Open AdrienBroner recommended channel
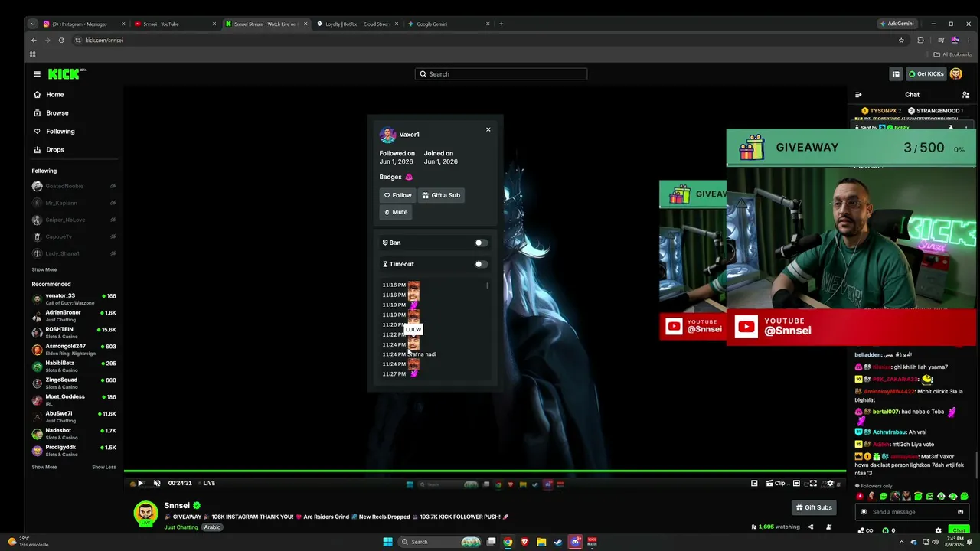This screenshot has width=980, height=551. click(74, 315)
